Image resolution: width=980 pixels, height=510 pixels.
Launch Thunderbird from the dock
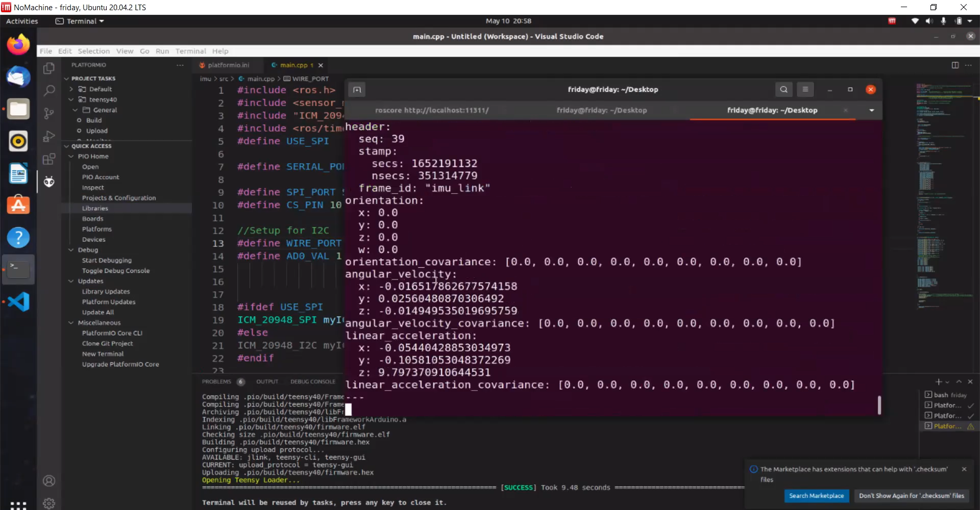tap(18, 77)
